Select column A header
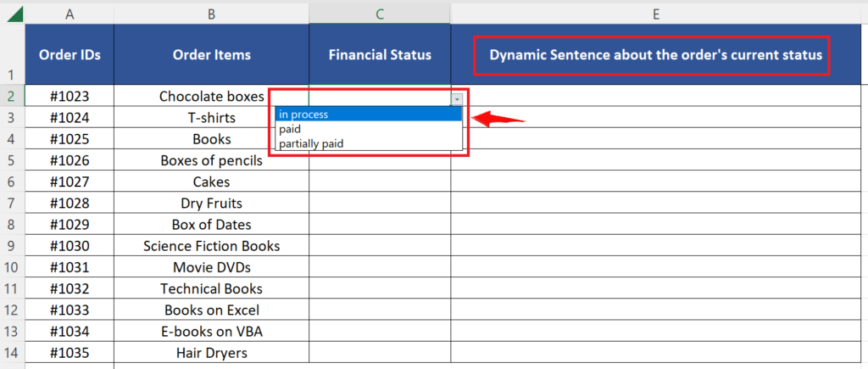The height and width of the screenshot is (369, 868). point(70,15)
